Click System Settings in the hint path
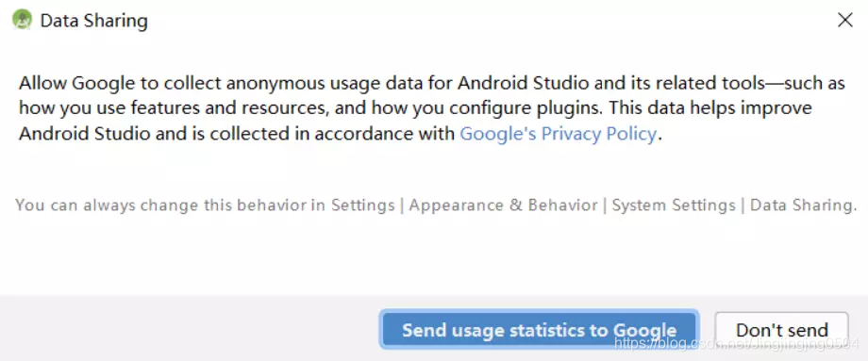 674,205
